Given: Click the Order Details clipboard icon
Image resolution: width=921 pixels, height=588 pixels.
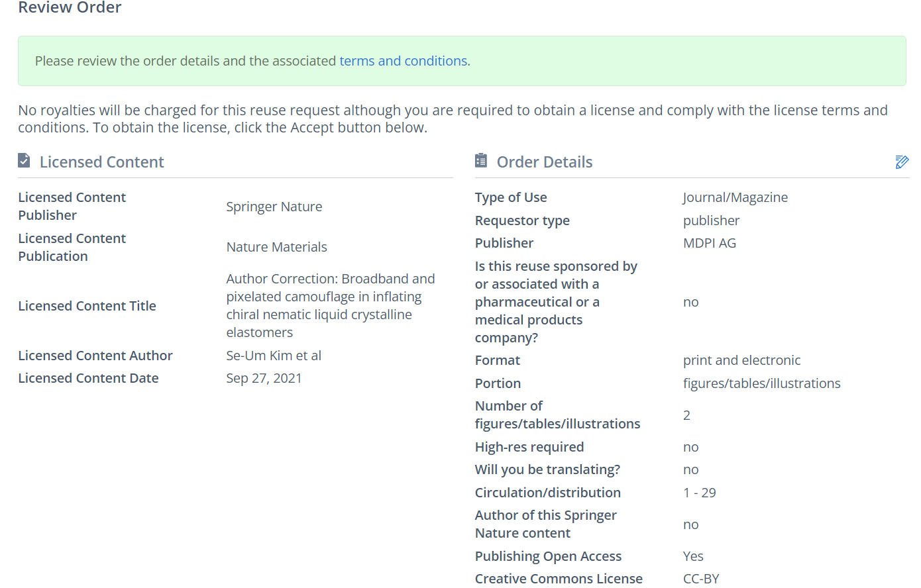Looking at the screenshot, I should pos(481,161).
